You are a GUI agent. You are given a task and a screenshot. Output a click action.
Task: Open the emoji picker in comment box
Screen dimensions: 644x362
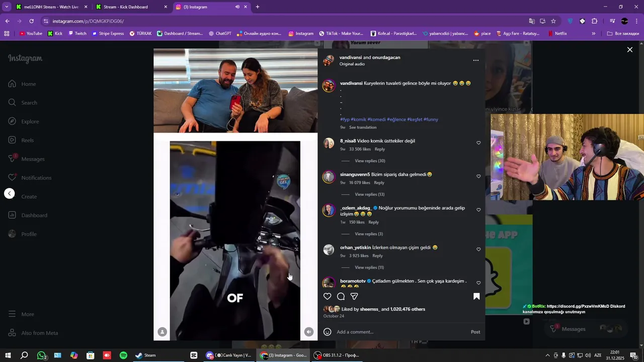click(328, 332)
